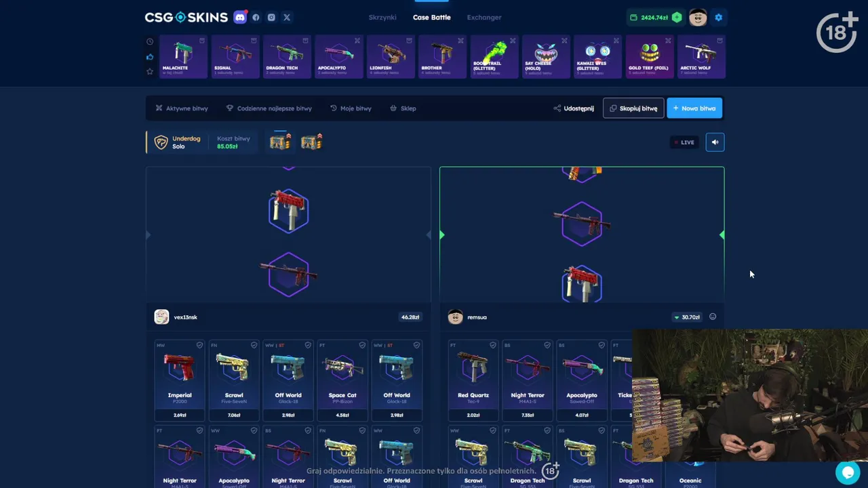Click remsua's player avatar
This screenshot has width=868, height=488.
pos(455,317)
